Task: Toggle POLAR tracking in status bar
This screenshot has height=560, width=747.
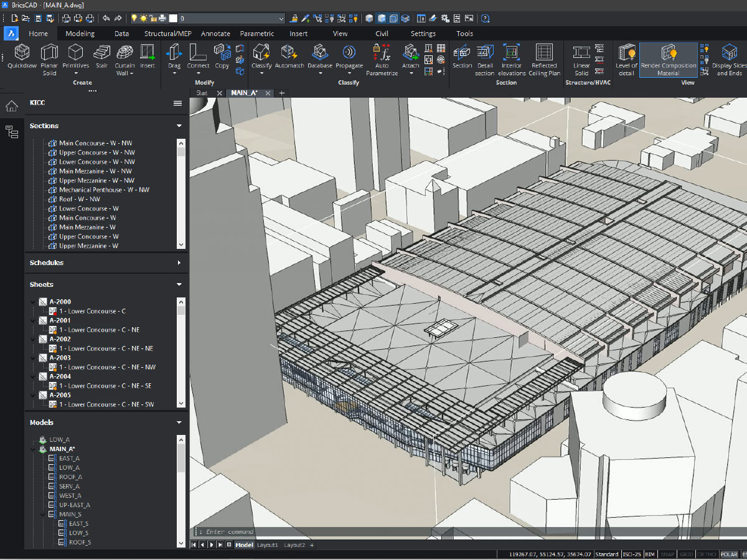Action: pos(729,554)
